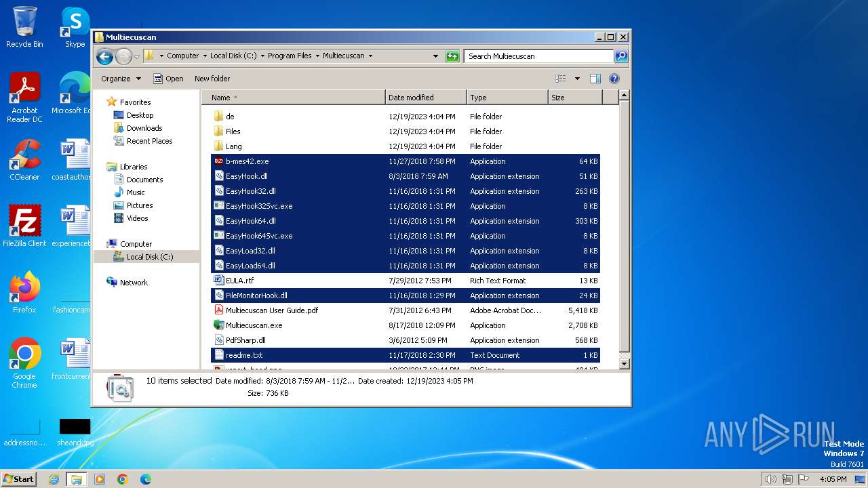This screenshot has width=868, height=488.
Task: Click scrollbar down arrow in file list
Action: [x=624, y=364]
